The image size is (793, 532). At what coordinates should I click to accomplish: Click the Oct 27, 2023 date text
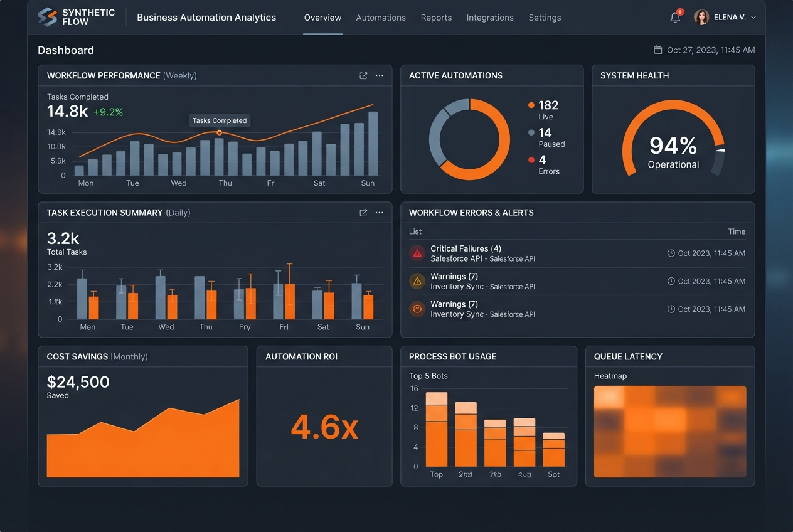pos(711,50)
